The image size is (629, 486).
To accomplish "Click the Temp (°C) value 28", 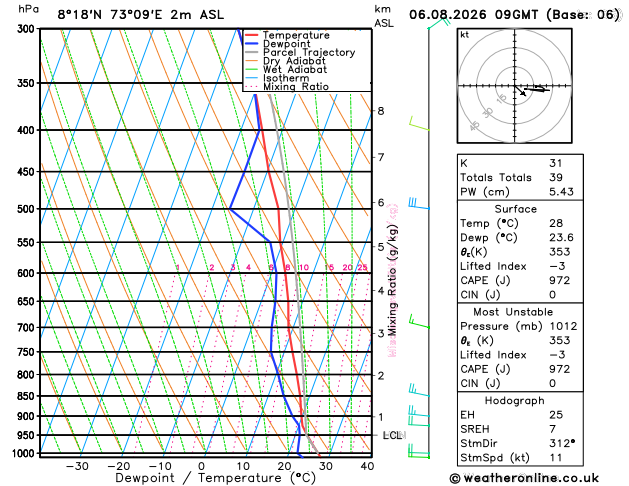I will click(x=556, y=223).
